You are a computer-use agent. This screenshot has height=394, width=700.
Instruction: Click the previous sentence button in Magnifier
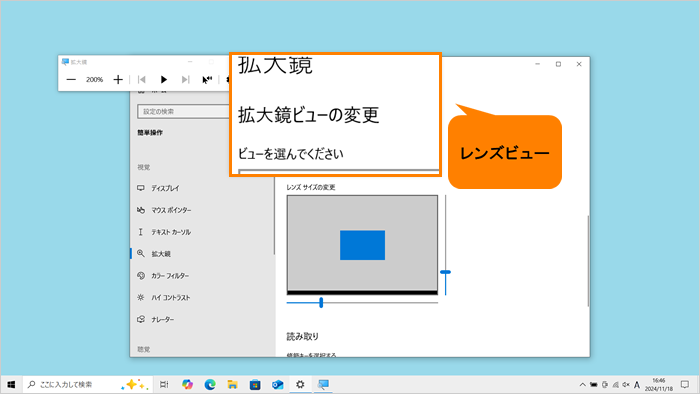point(142,80)
